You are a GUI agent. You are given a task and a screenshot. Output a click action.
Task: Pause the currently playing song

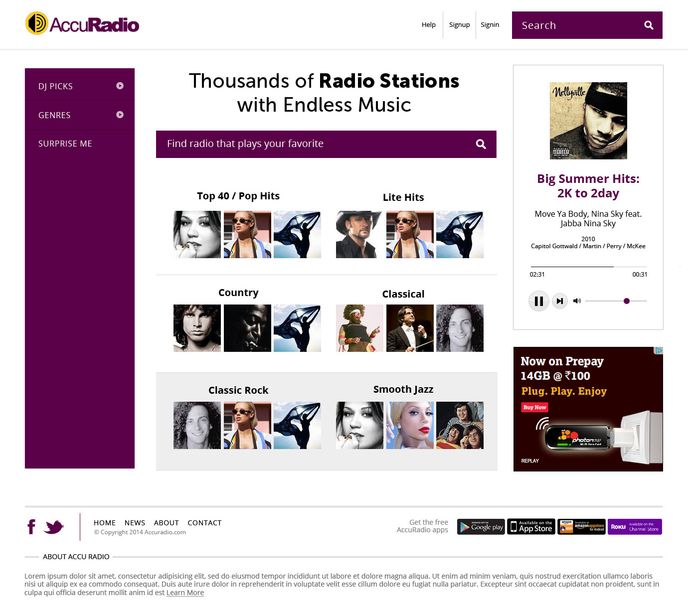pos(538,301)
